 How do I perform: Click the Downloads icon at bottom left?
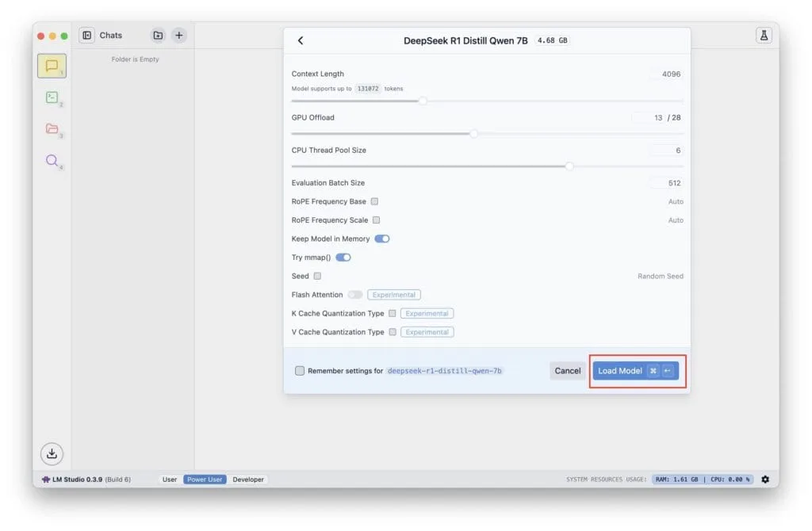pyautogui.click(x=52, y=453)
